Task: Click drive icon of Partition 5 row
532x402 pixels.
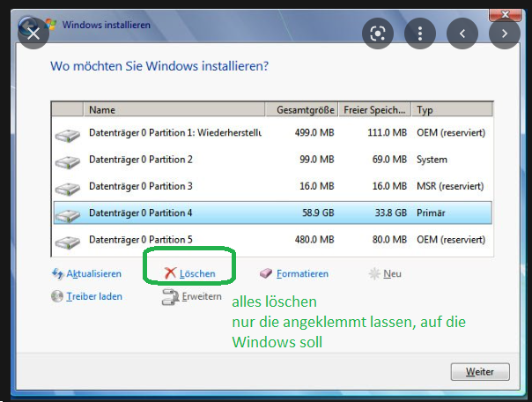Action: [68, 242]
